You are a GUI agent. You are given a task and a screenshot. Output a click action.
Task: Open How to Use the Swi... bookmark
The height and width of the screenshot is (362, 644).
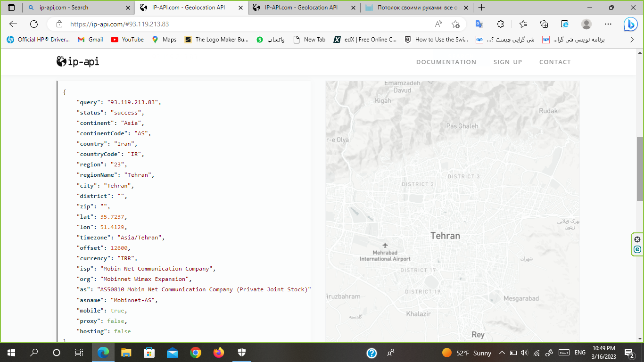click(x=436, y=40)
